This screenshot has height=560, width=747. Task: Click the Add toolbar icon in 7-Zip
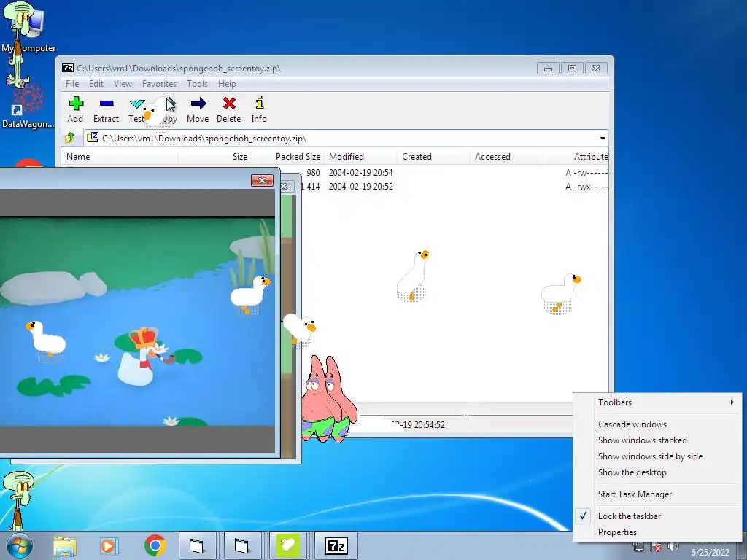click(75, 109)
